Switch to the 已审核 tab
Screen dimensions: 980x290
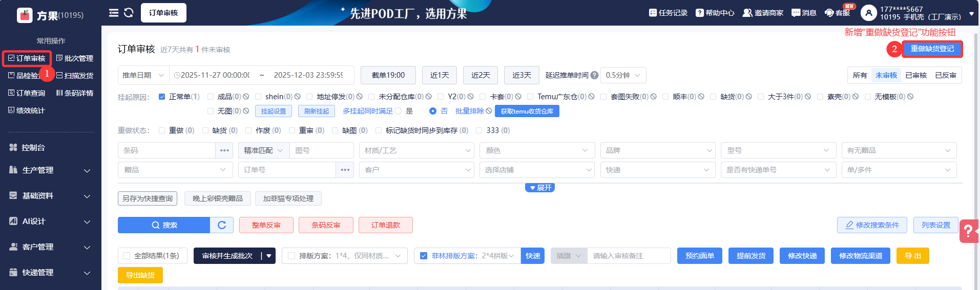(x=915, y=75)
